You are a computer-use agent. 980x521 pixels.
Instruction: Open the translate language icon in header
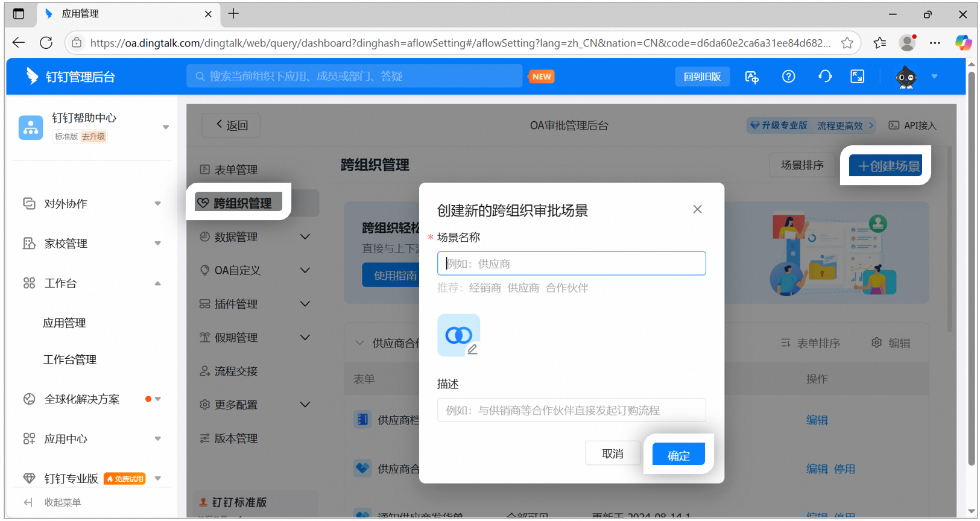pyautogui.click(x=751, y=77)
